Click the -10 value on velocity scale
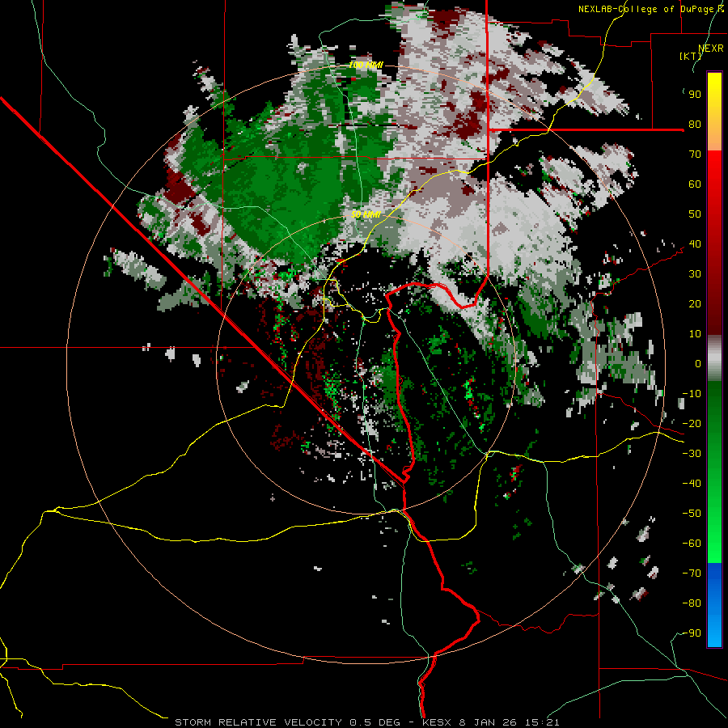 point(692,394)
